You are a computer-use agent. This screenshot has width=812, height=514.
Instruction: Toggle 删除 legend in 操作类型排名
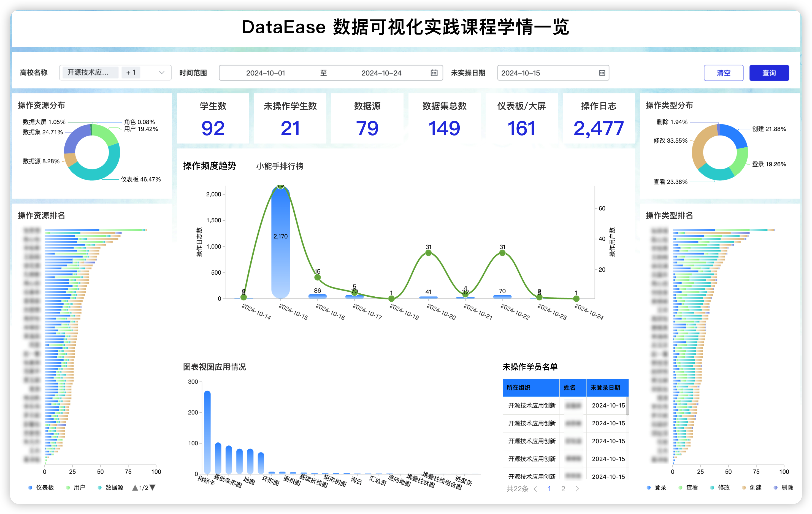click(783, 487)
